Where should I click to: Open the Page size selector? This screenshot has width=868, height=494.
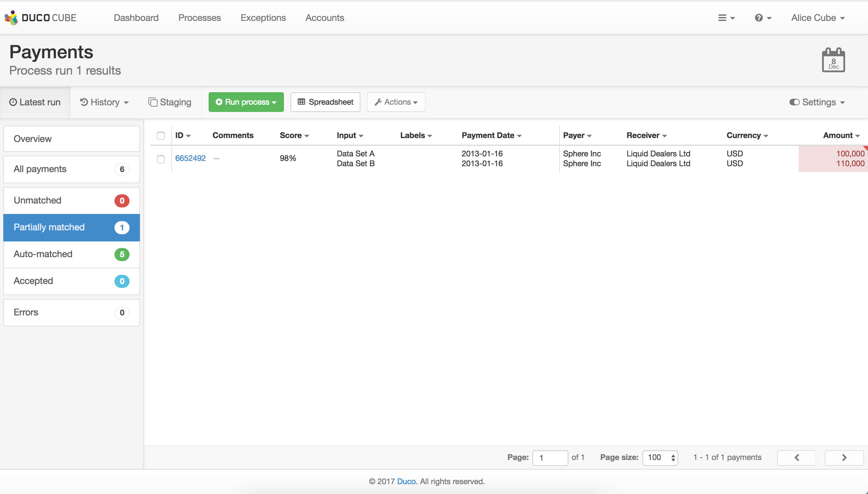coord(660,458)
